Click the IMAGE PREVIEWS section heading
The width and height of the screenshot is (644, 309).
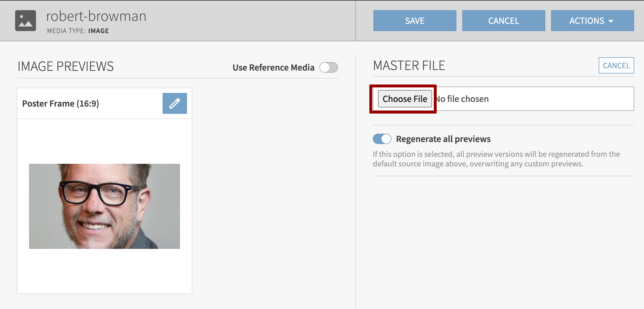coord(66,66)
